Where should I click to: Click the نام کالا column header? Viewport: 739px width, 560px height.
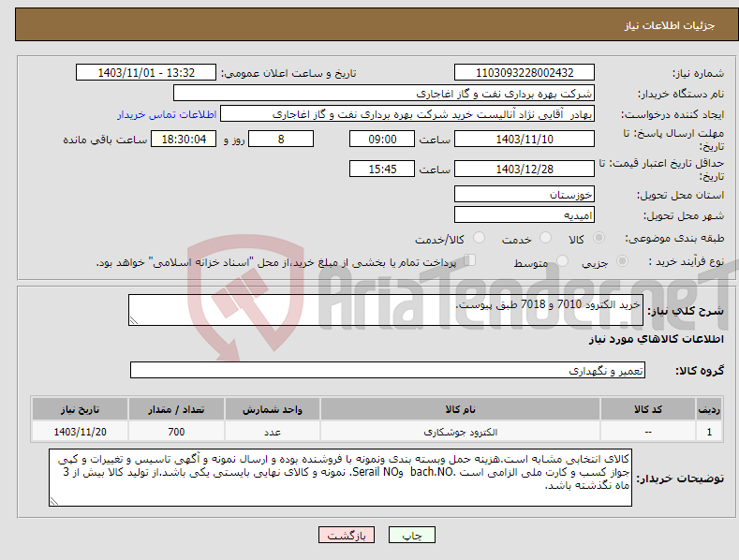click(460, 409)
